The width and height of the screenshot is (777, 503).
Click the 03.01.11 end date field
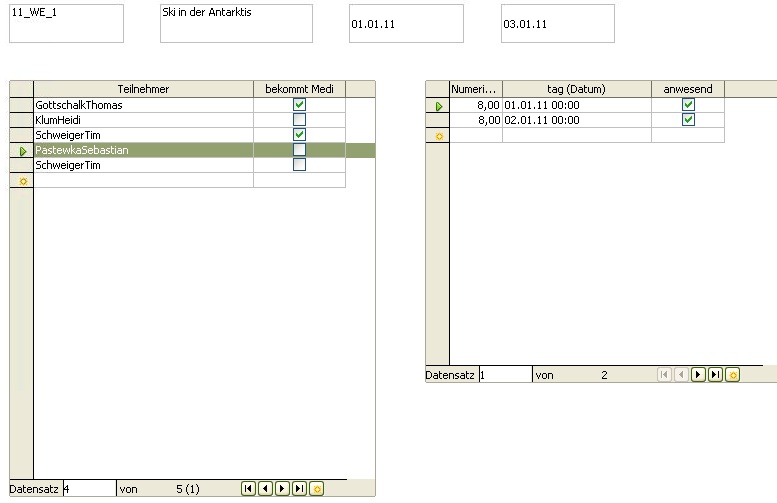(x=557, y=24)
